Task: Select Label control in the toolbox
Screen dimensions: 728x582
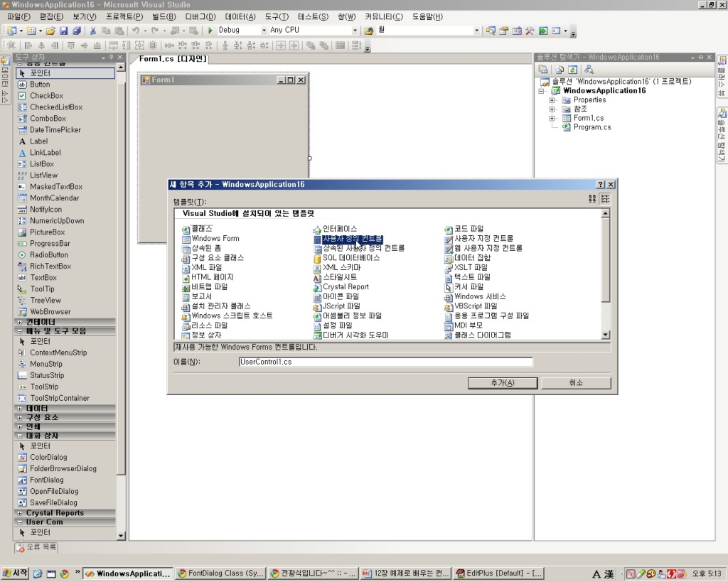Action: point(39,141)
